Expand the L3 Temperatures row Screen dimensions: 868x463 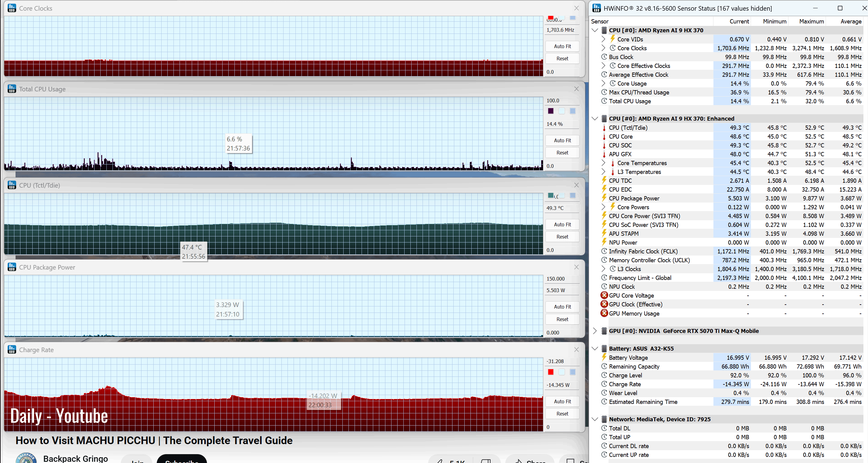pyautogui.click(x=603, y=172)
